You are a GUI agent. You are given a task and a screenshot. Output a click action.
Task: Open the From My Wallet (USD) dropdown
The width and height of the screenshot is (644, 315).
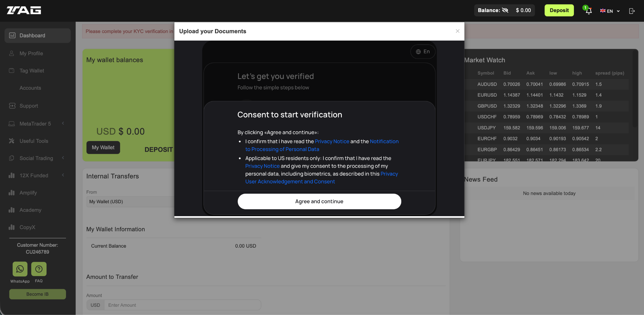[130, 202]
